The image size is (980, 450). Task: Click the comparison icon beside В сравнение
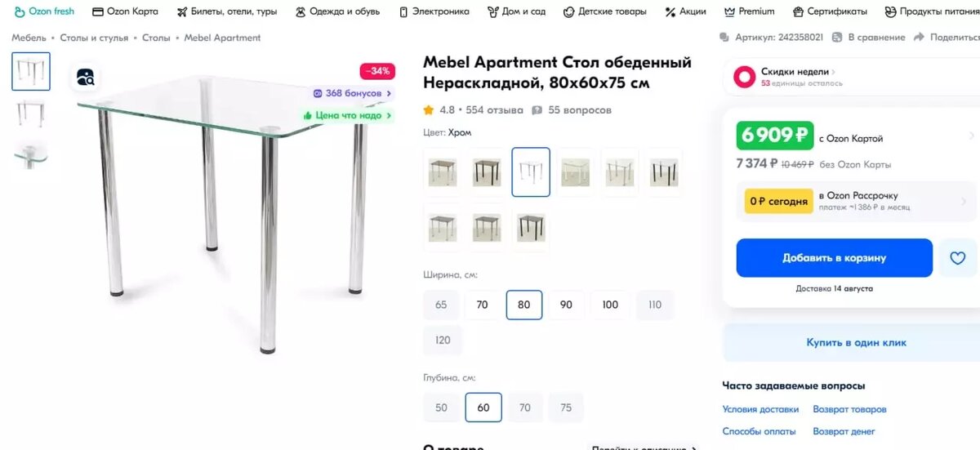837,38
